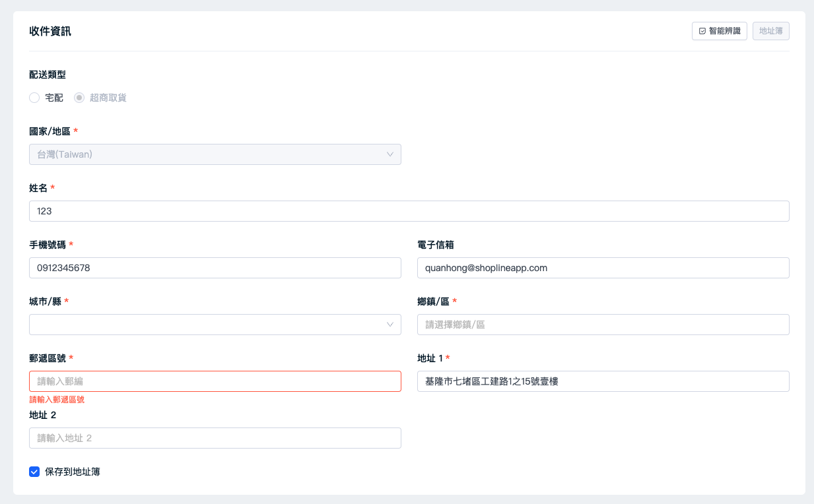Screen dimensions: 814x504
Task: Click the 國家/地區 field label
Action: pyautogui.click(x=50, y=132)
